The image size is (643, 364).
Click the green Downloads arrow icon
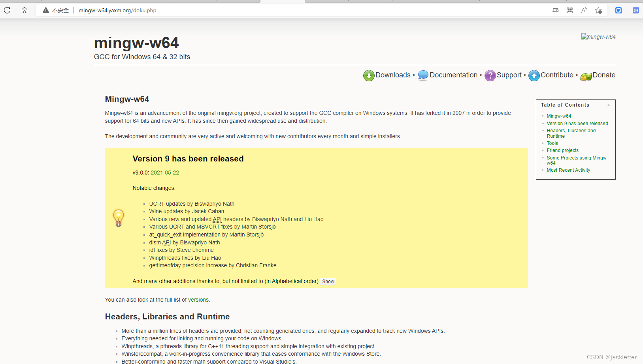368,75
